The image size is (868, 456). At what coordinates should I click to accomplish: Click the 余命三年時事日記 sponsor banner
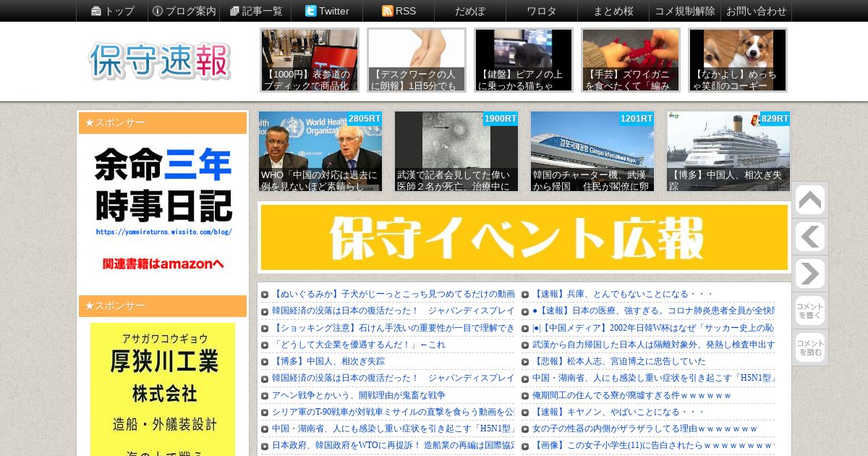tap(163, 211)
